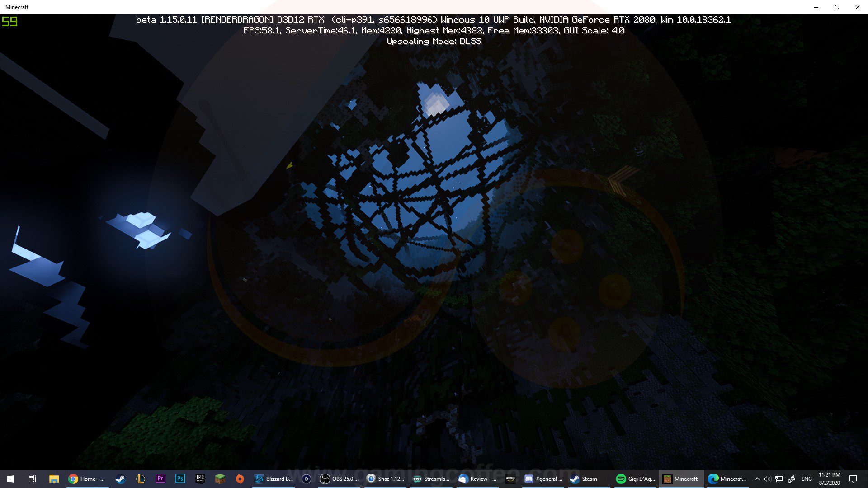Click the unlabeled Steam icon beside League of Legends

120,479
